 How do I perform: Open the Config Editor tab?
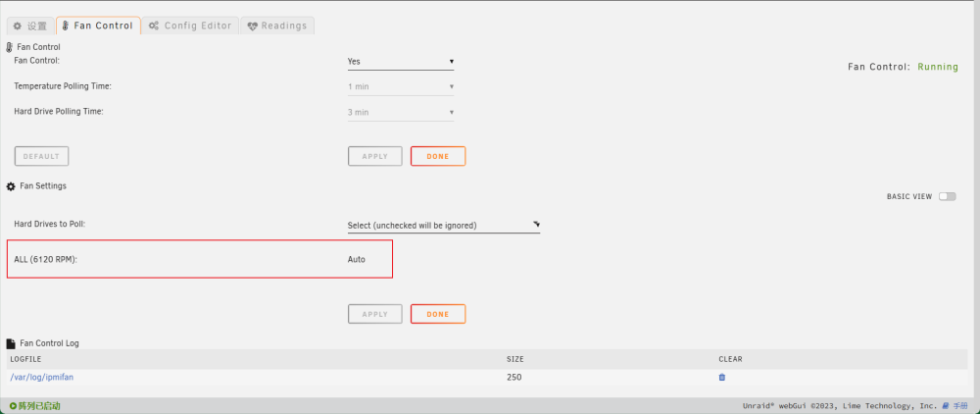[190, 26]
